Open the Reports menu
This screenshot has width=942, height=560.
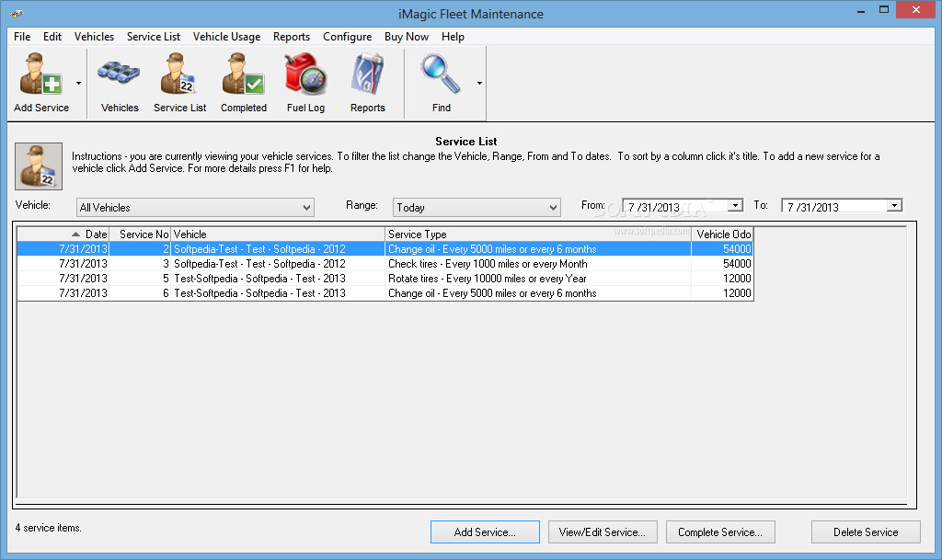click(x=292, y=37)
